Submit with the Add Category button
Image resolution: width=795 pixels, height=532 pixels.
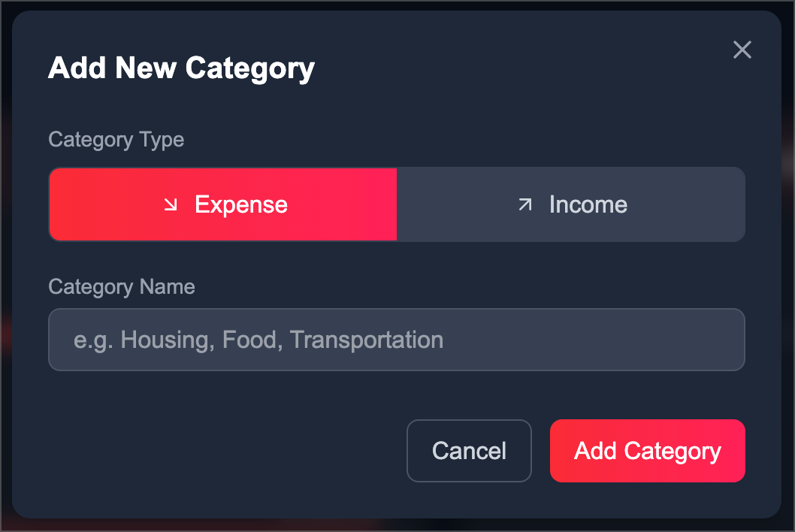[x=648, y=451]
